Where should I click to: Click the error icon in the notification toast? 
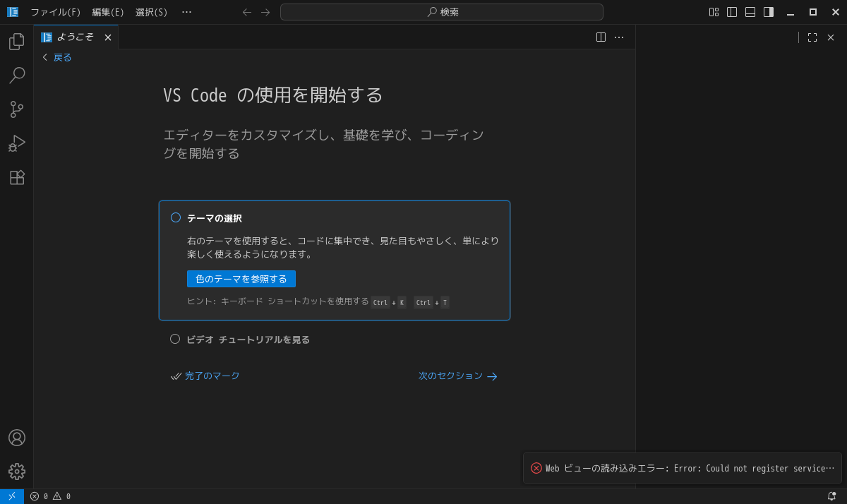pos(536,468)
